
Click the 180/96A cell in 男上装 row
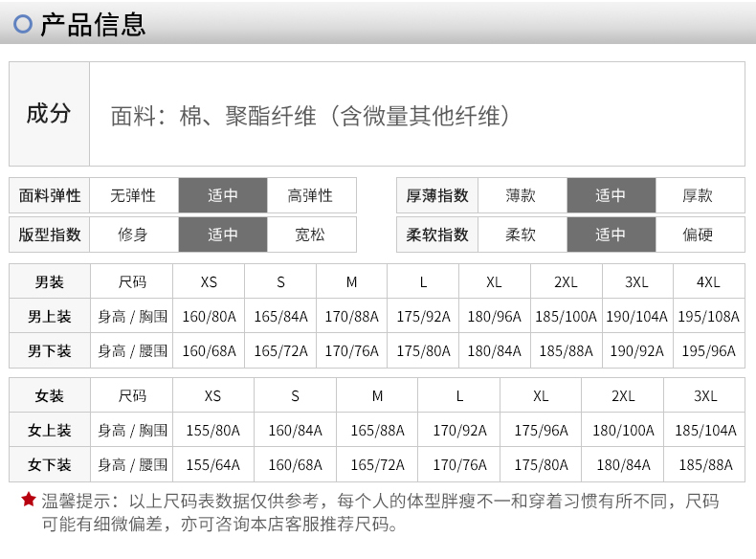(494, 317)
